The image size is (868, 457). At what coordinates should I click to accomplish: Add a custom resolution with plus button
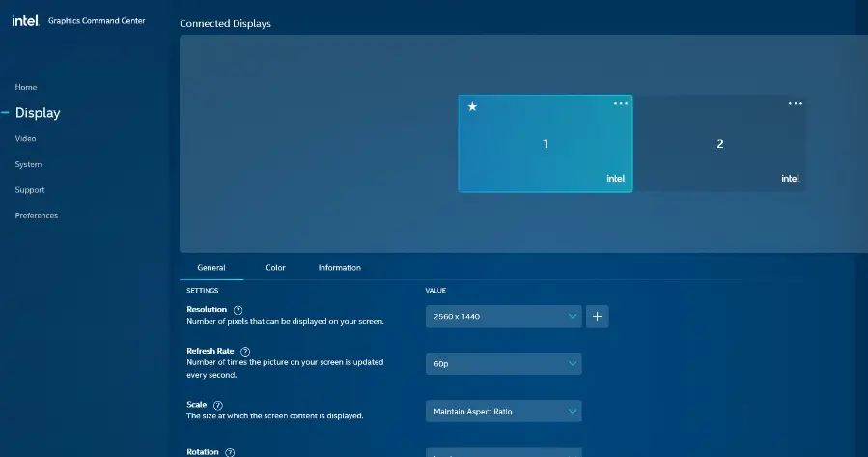598,316
